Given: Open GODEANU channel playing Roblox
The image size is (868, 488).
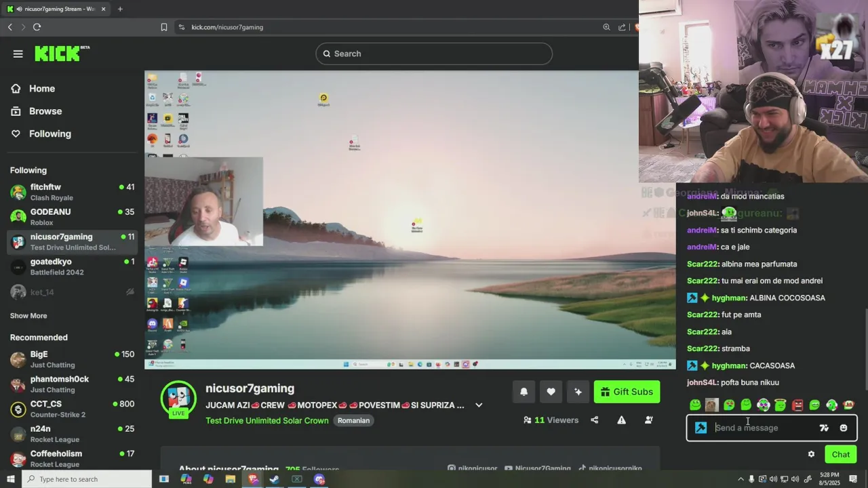Looking at the screenshot, I should click(x=72, y=217).
